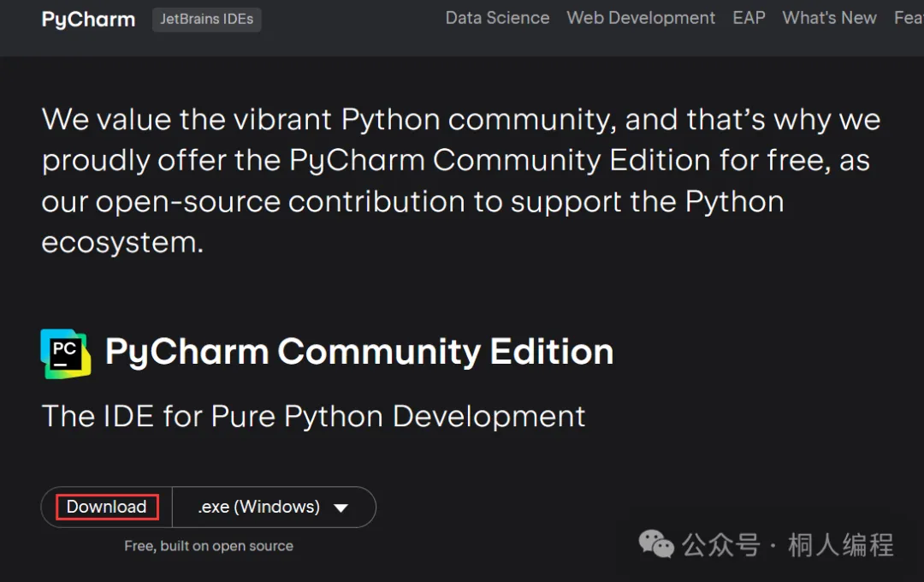924x582 pixels.
Task: Click the PyCharm Community Edition heading
Action: pyautogui.click(x=359, y=352)
